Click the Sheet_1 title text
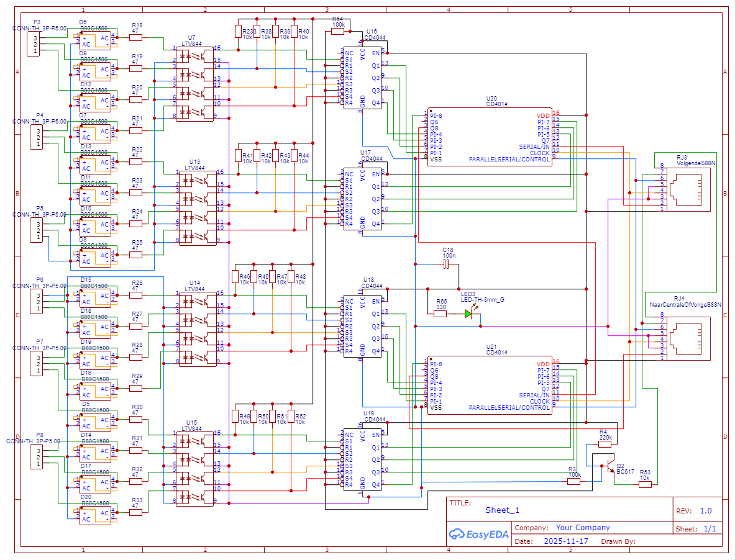Image resolution: width=735 pixels, height=560 pixels. [x=502, y=510]
